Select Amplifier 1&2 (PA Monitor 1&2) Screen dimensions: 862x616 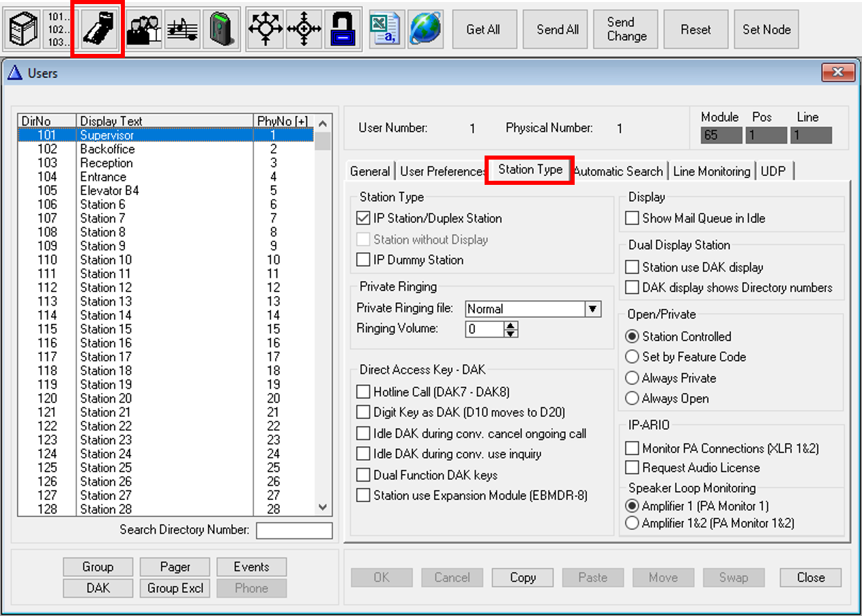coord(632,524)
